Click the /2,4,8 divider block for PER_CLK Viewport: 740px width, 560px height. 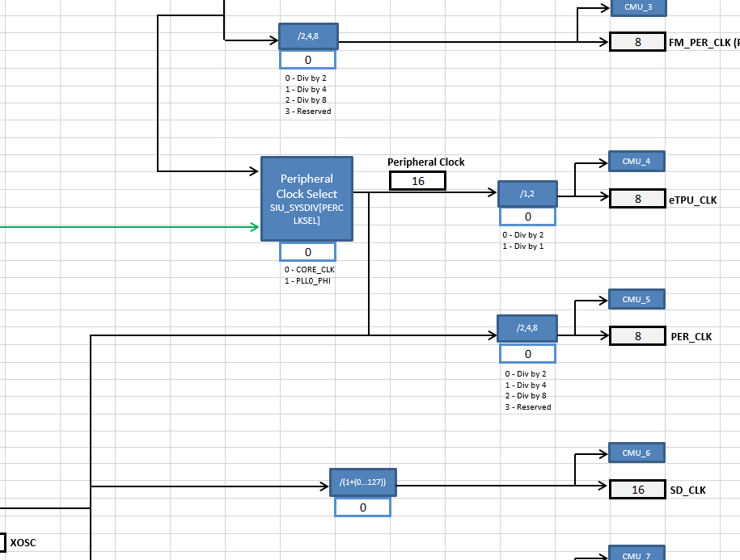(526, 328)
